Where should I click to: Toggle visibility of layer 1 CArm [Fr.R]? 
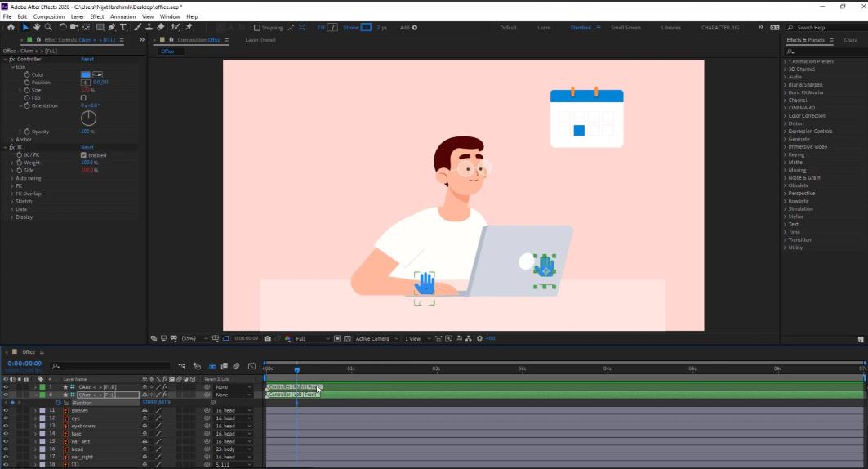pos(6,387)
